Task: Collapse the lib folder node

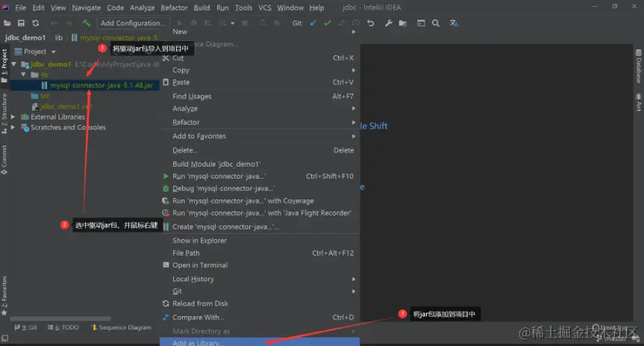Action: 23,75
